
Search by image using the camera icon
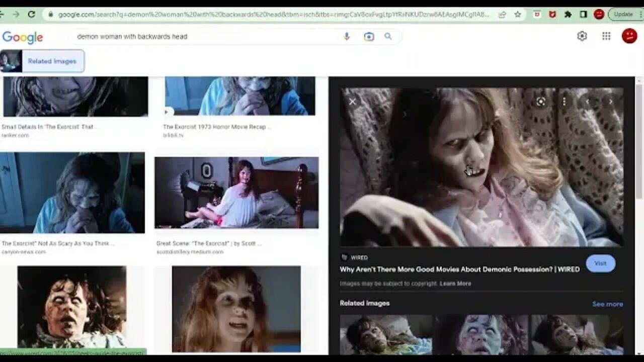(369, 36)
